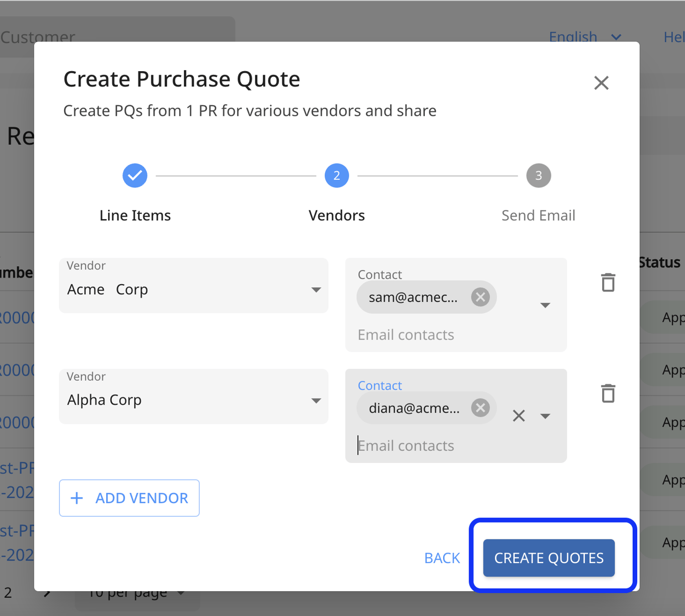
Task: Delete the Alpha Corp vendor row
Action: (608, 393)
